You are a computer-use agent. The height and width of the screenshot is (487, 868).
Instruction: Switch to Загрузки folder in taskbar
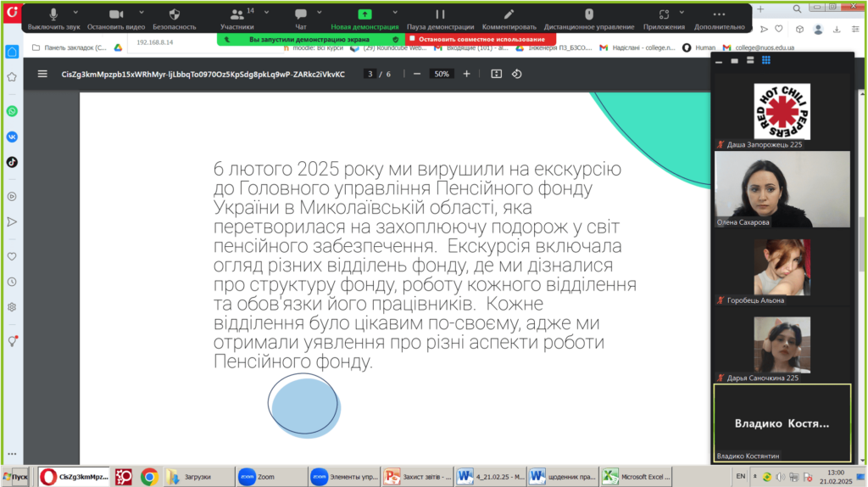[x=198, y=477]
